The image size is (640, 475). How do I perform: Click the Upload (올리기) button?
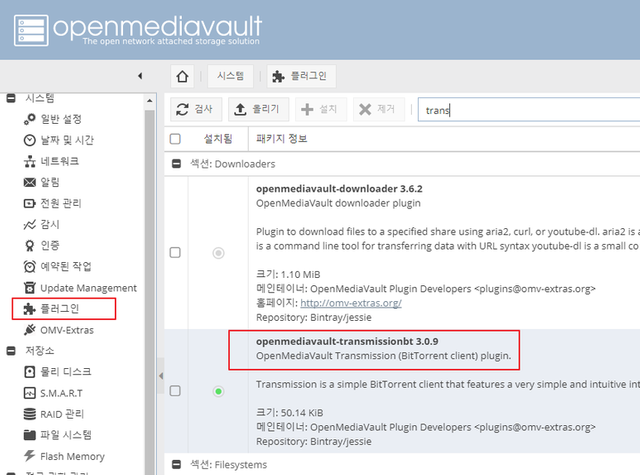pyautogui.click(x=258, y=109)
